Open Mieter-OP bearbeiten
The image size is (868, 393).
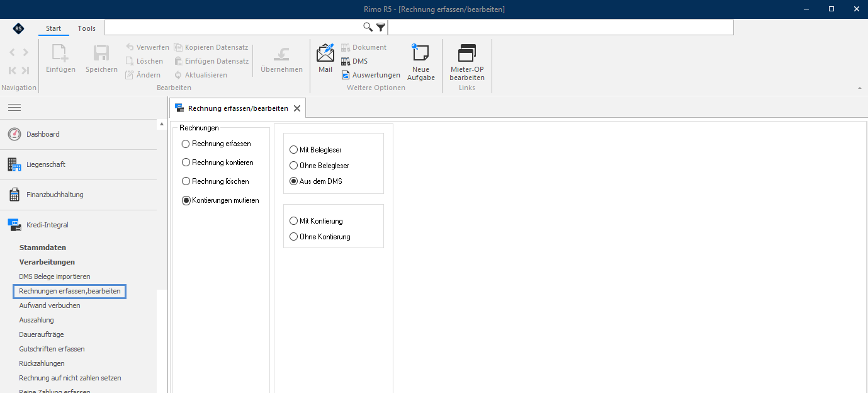467,62
